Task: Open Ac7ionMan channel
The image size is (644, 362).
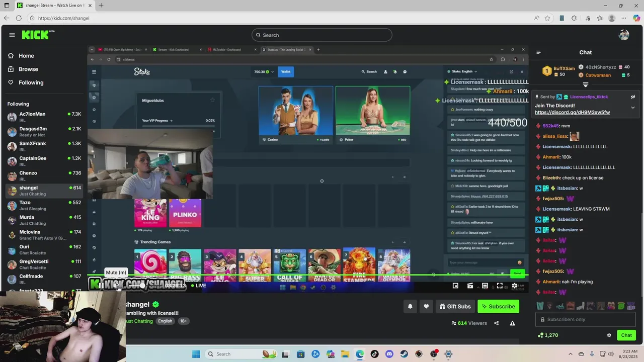Action: [x=44, y=117]
